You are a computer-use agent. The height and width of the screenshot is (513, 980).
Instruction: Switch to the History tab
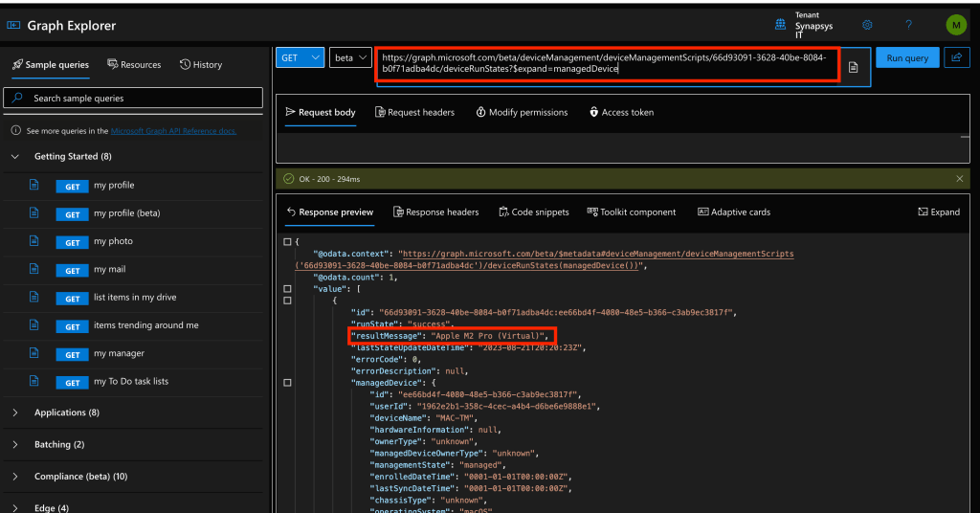[x=201, y=65]
